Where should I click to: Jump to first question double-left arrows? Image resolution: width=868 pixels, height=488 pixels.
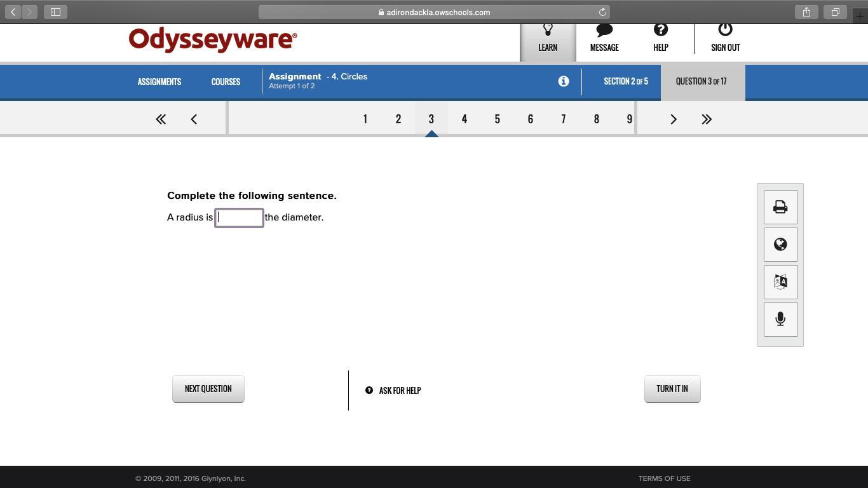point(161,119)
